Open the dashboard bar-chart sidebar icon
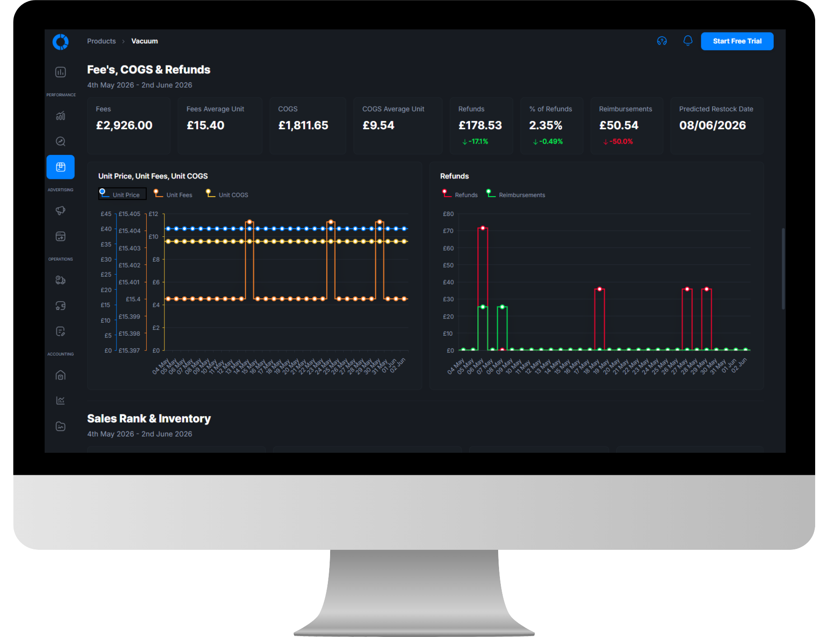Viewport: 840px width, 637px height. pos(61,72)
